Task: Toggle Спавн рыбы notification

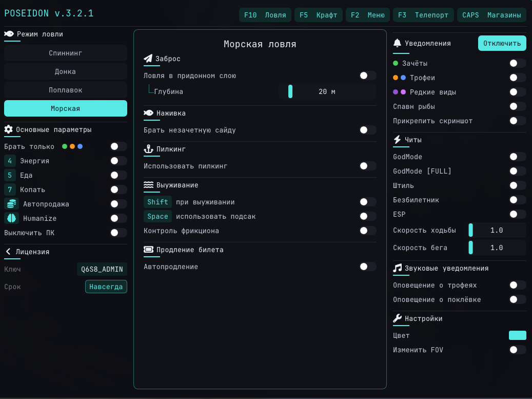Action: (x=518, y=106)
